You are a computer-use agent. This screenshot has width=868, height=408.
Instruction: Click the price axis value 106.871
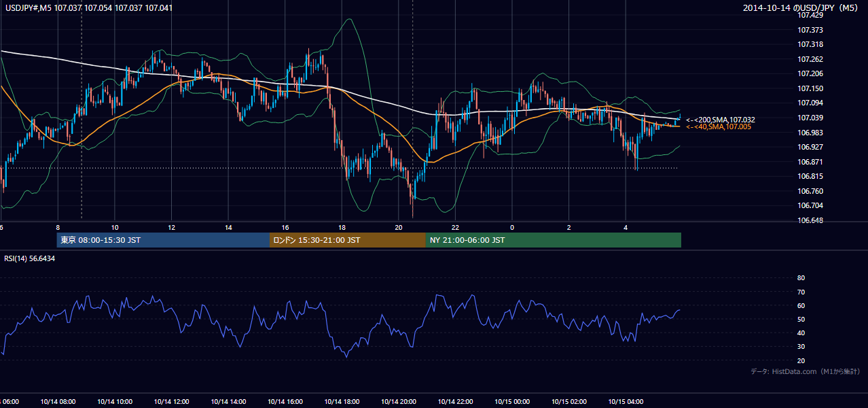click(810, 162)
